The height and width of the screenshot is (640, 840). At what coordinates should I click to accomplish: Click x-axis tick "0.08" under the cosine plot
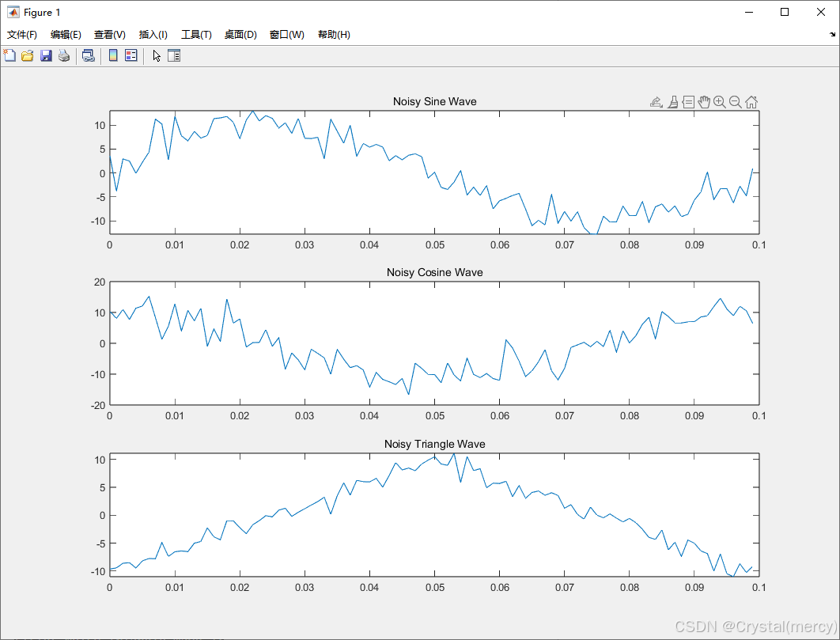click(x=630, y=416)
